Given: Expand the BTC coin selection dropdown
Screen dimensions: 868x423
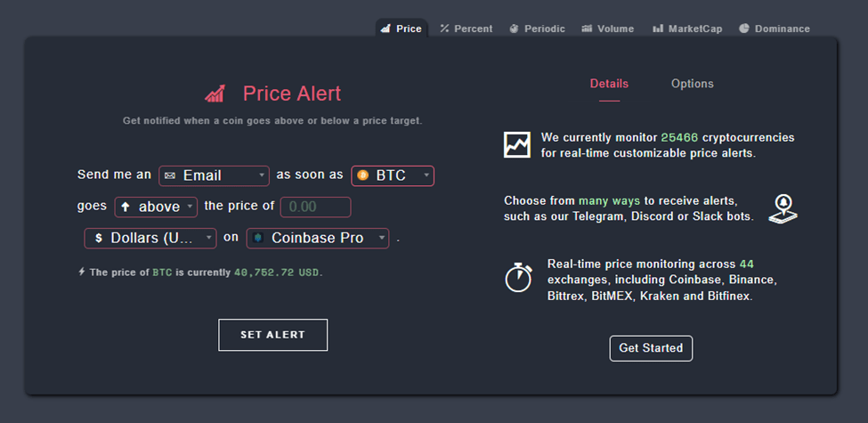Looking at the screenshot, I should coord(393,175).
